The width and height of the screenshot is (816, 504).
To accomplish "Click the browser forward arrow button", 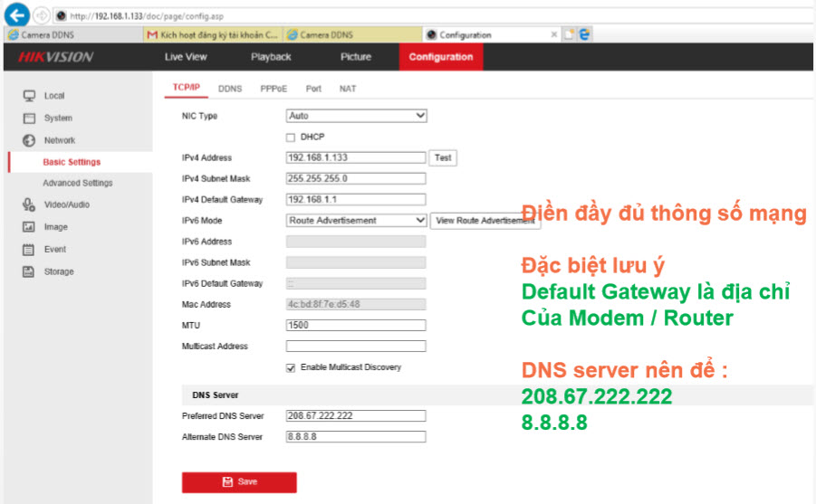I will point(41,15).
